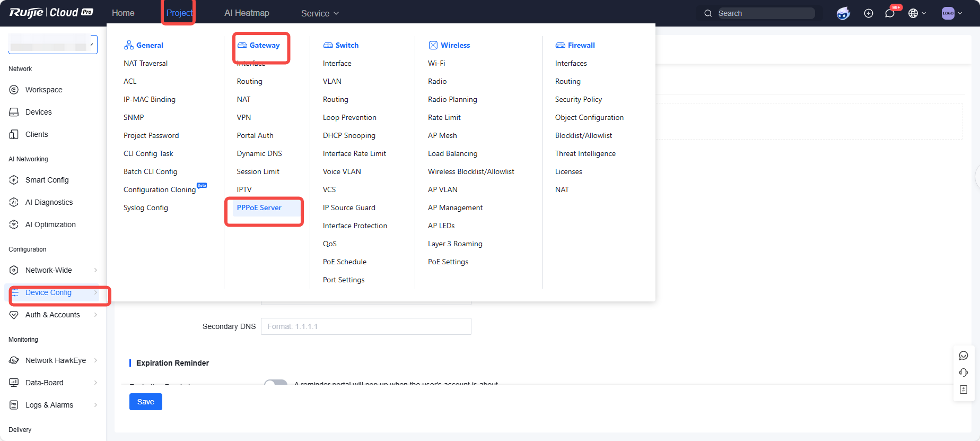This screenshot has height=441, width=980.
Task: Click the robot assistant avatar icon
Action: pos(843,13)
